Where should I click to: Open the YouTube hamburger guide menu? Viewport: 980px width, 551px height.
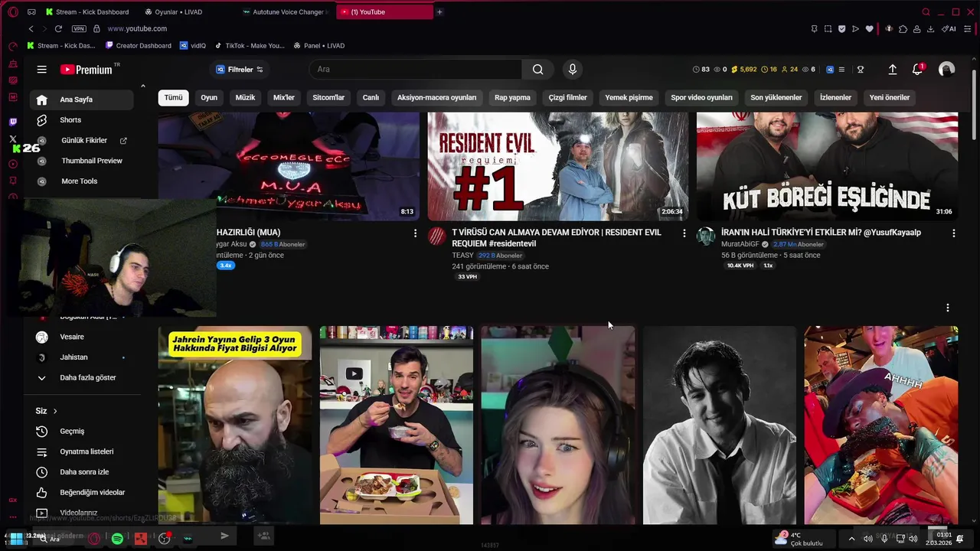click(41, 70)
